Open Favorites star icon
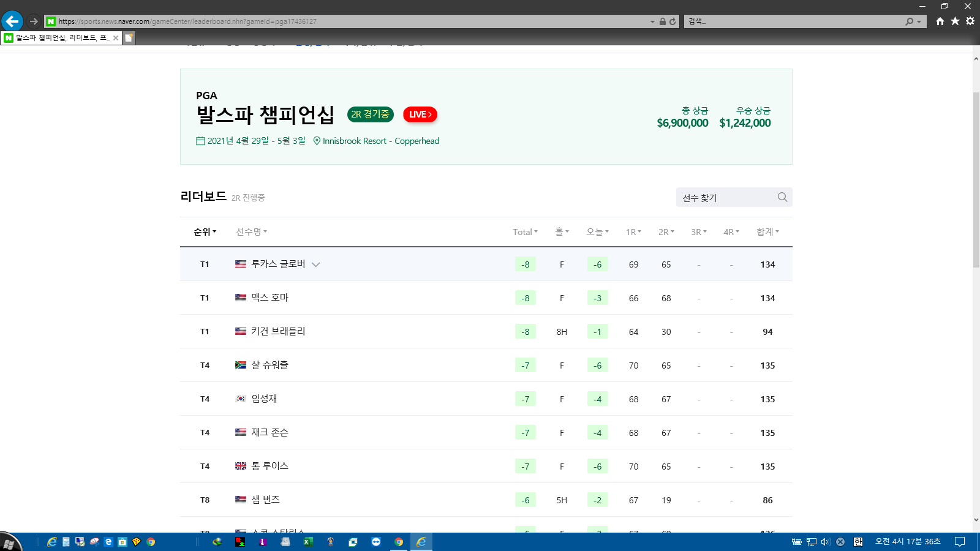 click(955, 21)
